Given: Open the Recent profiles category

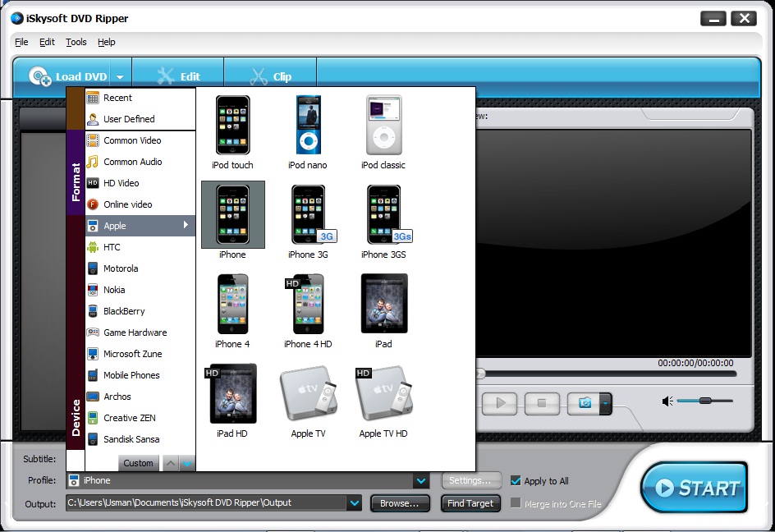Looking at the screenshot, I should 140,98.
